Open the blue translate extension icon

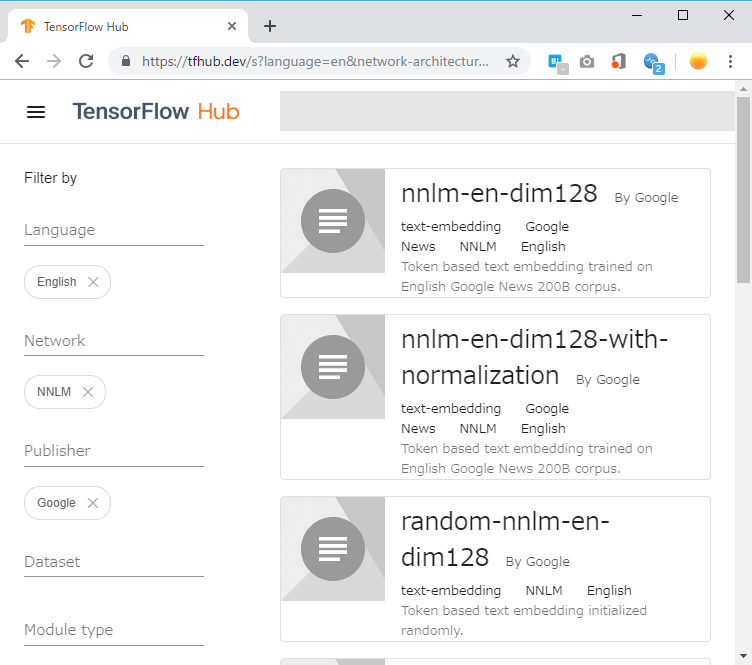coord(558,62)
